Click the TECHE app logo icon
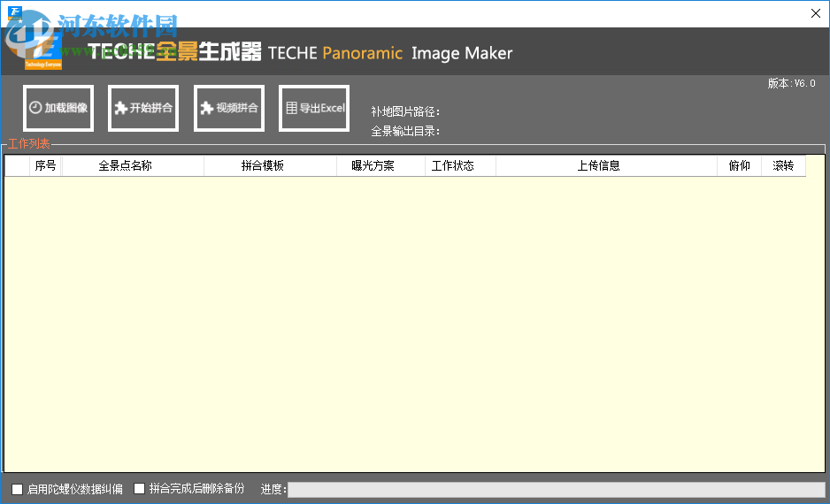830x504 pixels. (x=43, y=50)
